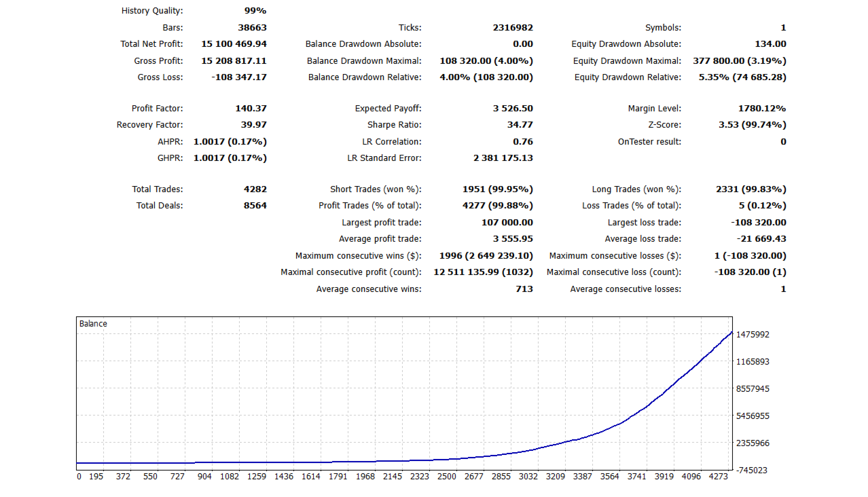Click the Maximal consecutive loss (count) label
The image size is (868, 497).
click(614, 272)
